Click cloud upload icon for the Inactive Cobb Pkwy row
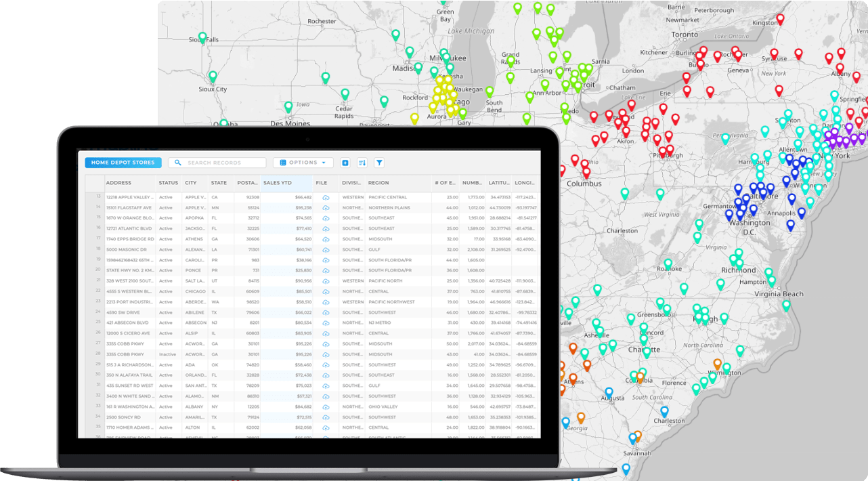This screenshot has width=868, height=481. pos(326,354)
